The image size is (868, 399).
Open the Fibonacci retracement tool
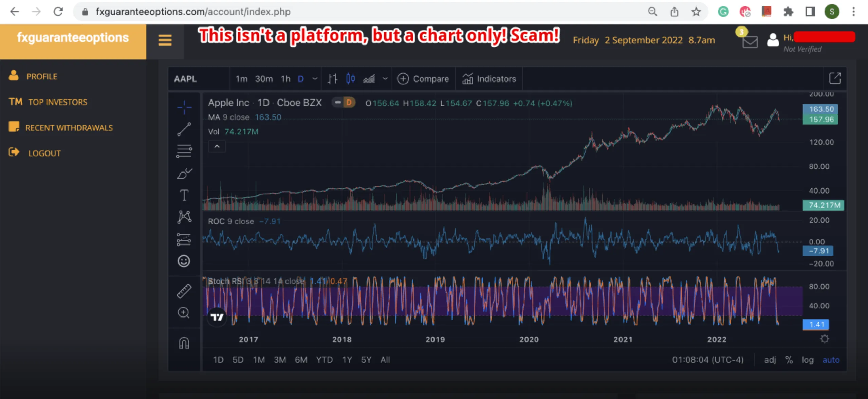click(184, 151)
